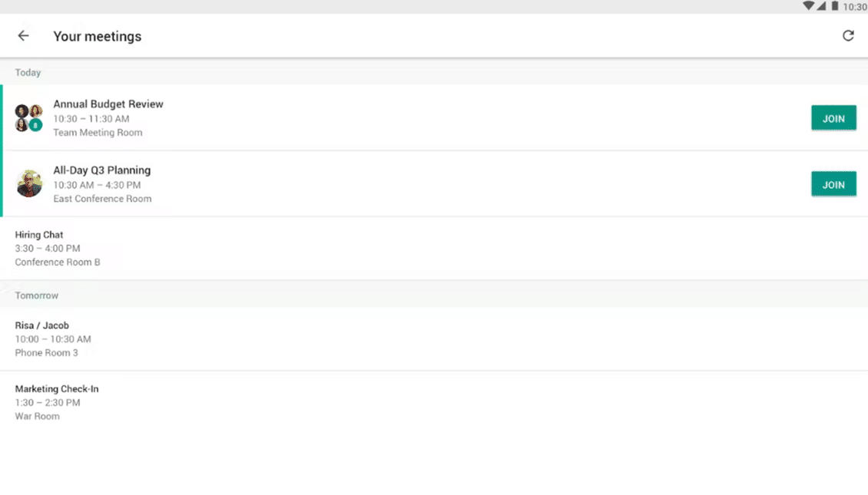868x495 pixels.
Task: Tap the cellular signal icon
Action: coord(821,6)
